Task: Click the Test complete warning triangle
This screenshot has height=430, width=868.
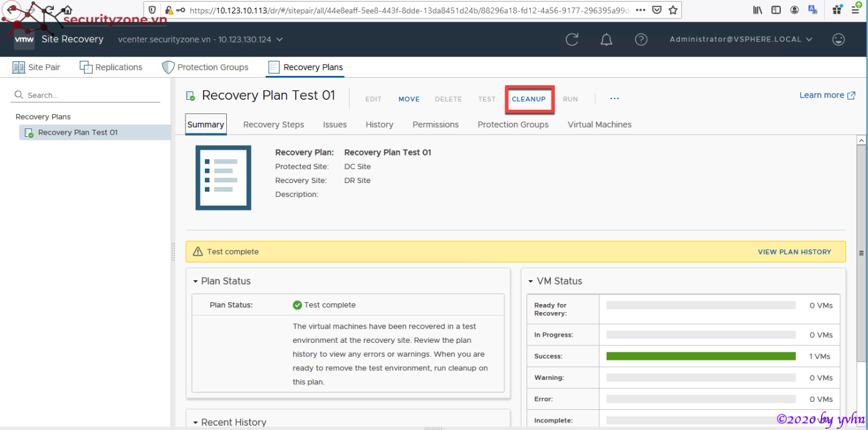Action: [198, 251]
